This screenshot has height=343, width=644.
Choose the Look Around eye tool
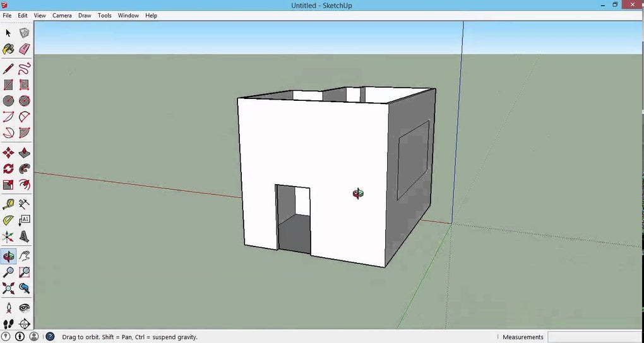pos(24,308)
